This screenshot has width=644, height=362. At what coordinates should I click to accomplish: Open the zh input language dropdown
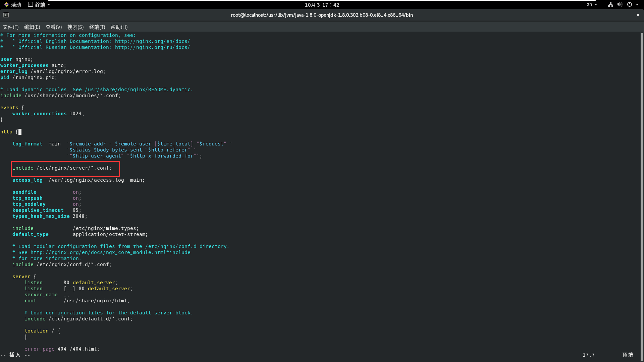click(592, 5)
